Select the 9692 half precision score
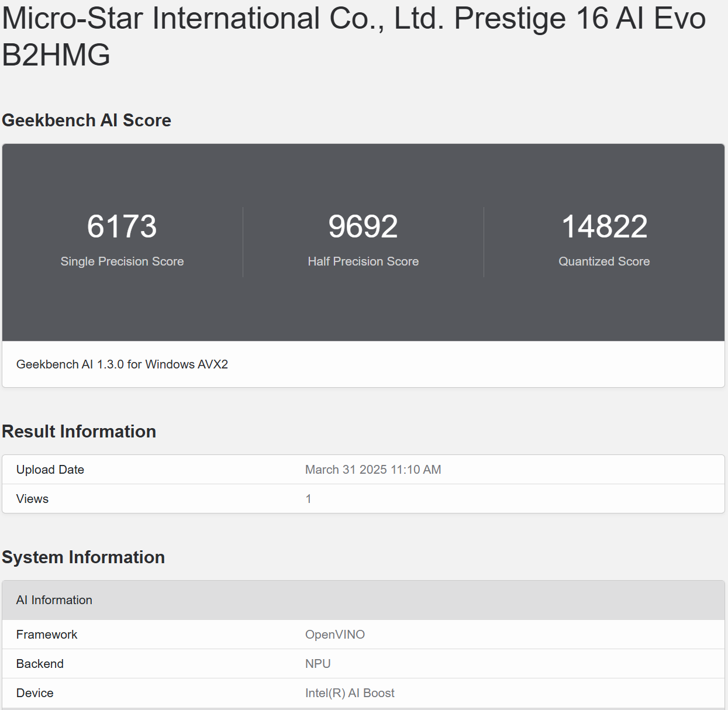 coord(363,226)
